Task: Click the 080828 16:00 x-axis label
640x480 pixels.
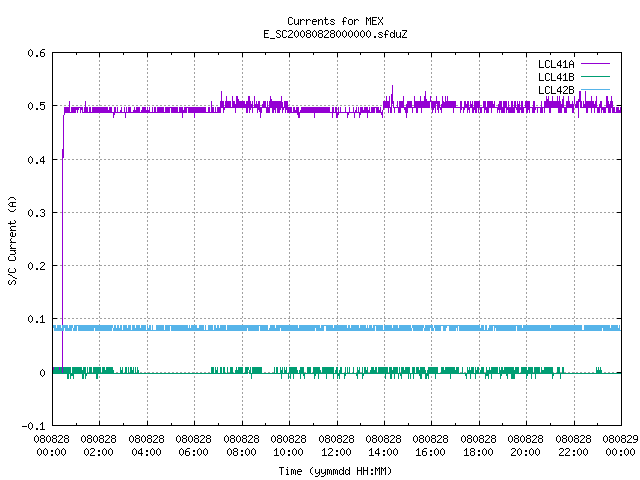Action: (431, 446)
